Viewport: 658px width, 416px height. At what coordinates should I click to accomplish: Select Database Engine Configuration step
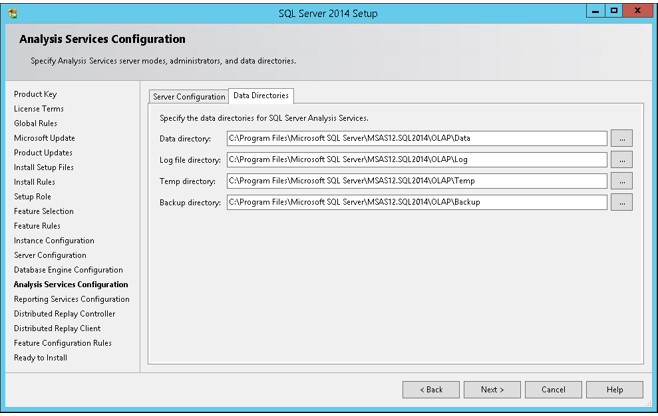[x=68, y=270]
